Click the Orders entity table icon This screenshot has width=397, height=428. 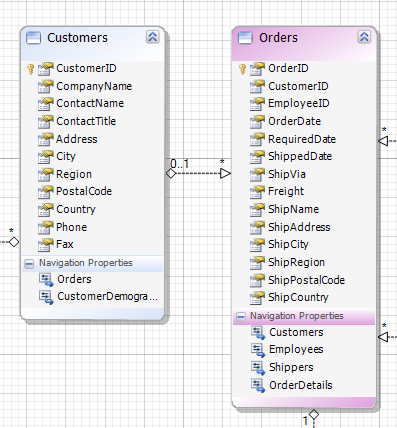pos(245,38)
